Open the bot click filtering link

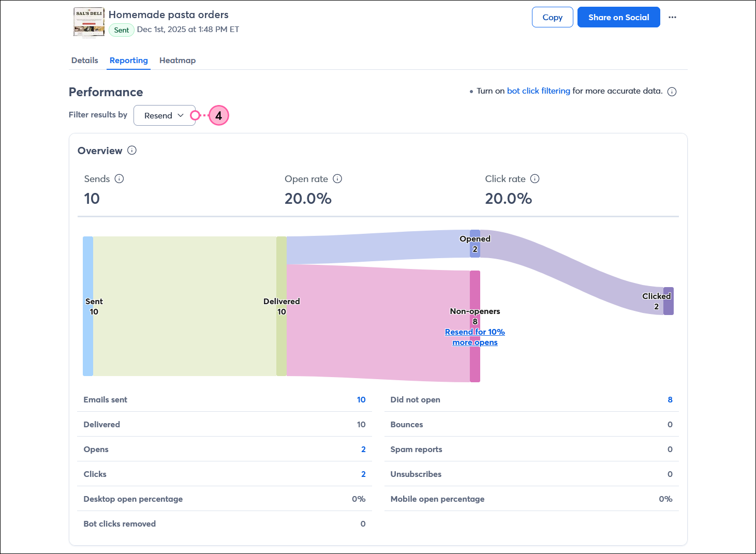point(538,91)
